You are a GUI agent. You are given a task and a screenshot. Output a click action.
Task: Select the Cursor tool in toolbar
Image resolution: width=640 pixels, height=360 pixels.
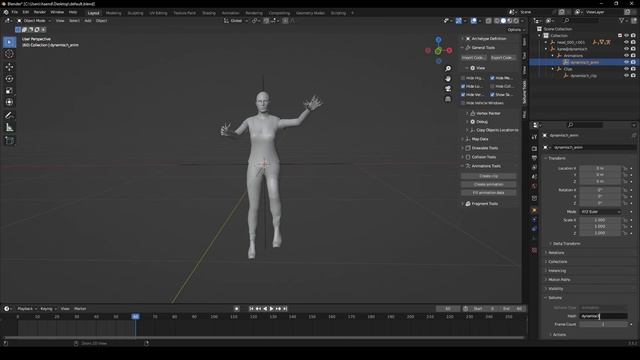pyautogui.click(x=9, y=54)
